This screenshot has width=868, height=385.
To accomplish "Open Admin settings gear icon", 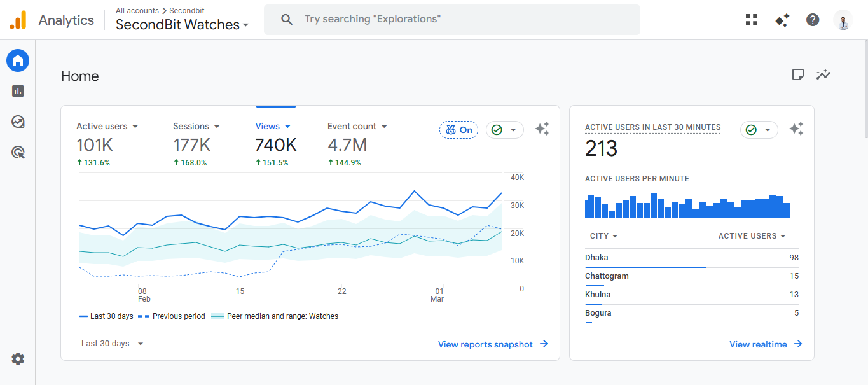I will pyautogui.click(x=18, y=359).
